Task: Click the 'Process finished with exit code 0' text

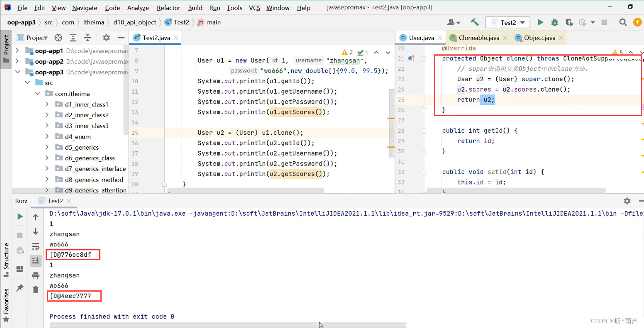Action: click(x=112, y=316)
